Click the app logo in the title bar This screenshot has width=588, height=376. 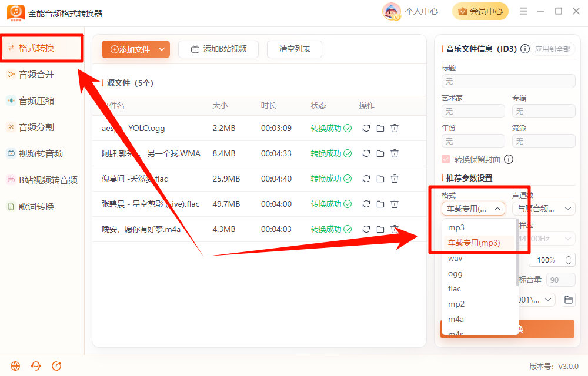(x=16, y=13)
